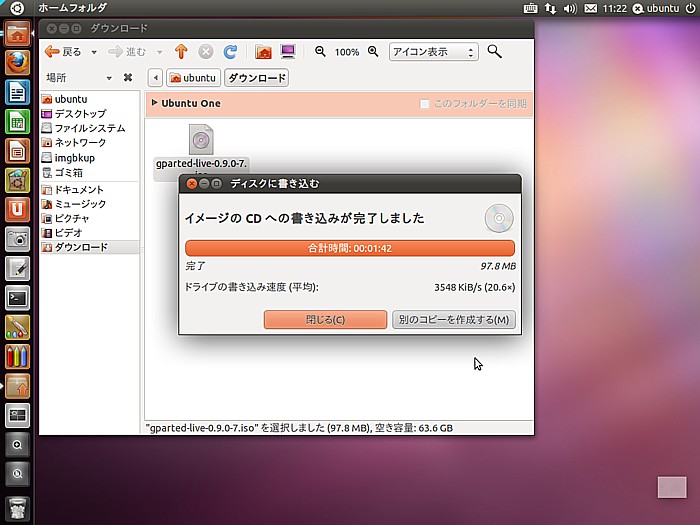Toggle the このフォルダーを同期 checkbox
The height and width of the screenshot is (525, 700).
(424, 104)
